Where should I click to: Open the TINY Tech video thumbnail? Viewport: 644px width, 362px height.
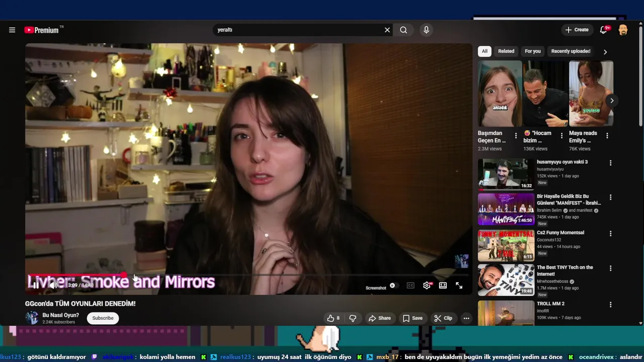(x=506, y=280)
